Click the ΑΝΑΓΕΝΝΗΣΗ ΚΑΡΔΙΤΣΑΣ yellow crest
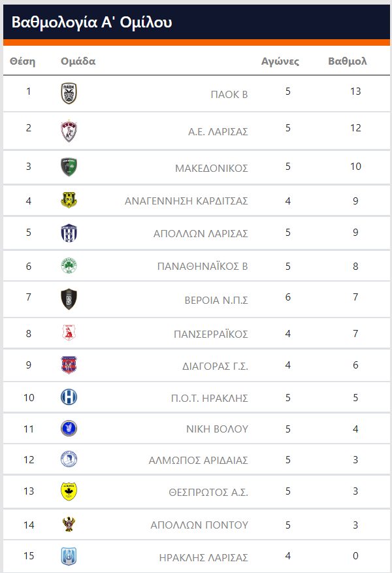The image size is (392, 573). pyautogui.click(x=69, y=201)
